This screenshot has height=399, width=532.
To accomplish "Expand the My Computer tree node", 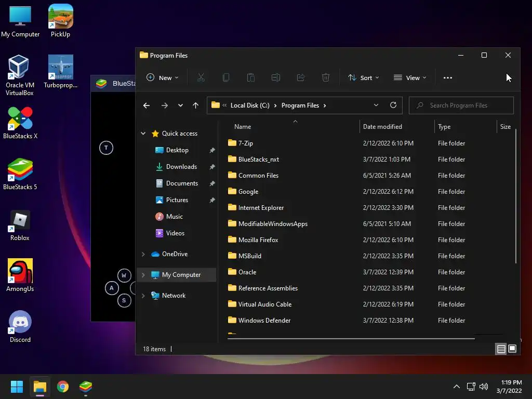I will 143,275.
